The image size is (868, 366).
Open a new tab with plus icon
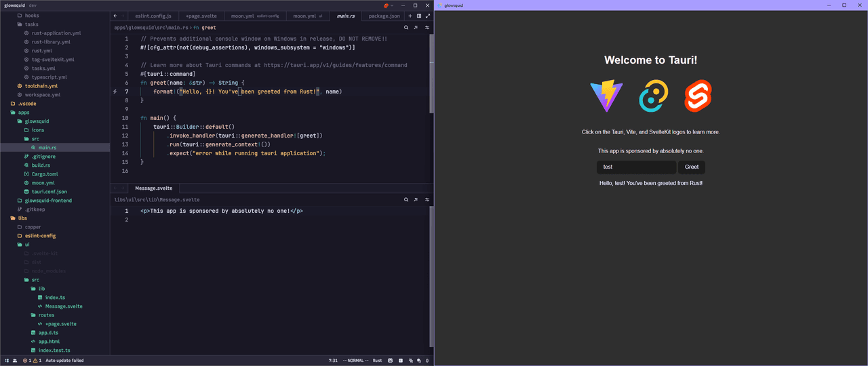tap(410, 16)
